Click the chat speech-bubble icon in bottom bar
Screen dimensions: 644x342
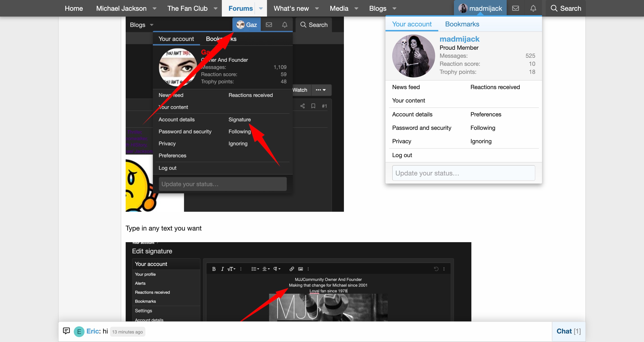(66, 331)
